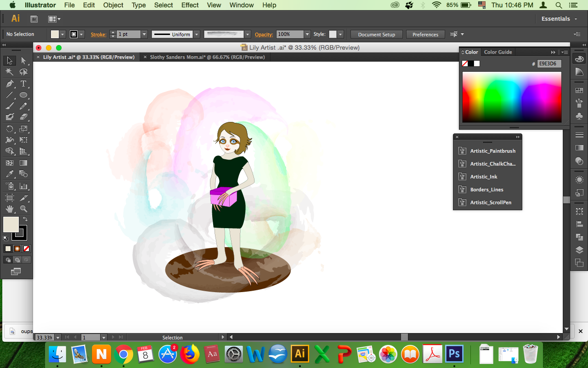Open the Stroke panel link in control bar

[98, 34]
